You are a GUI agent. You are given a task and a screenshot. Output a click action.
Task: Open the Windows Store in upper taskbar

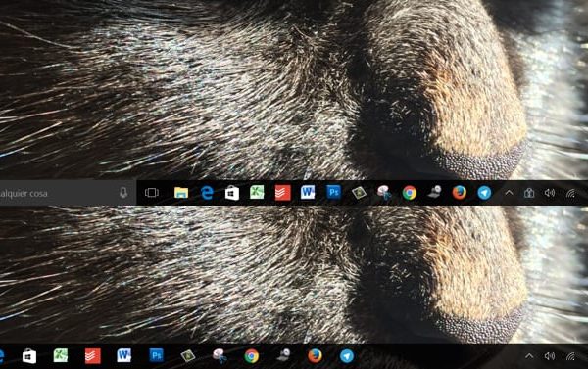coord(232,193)
